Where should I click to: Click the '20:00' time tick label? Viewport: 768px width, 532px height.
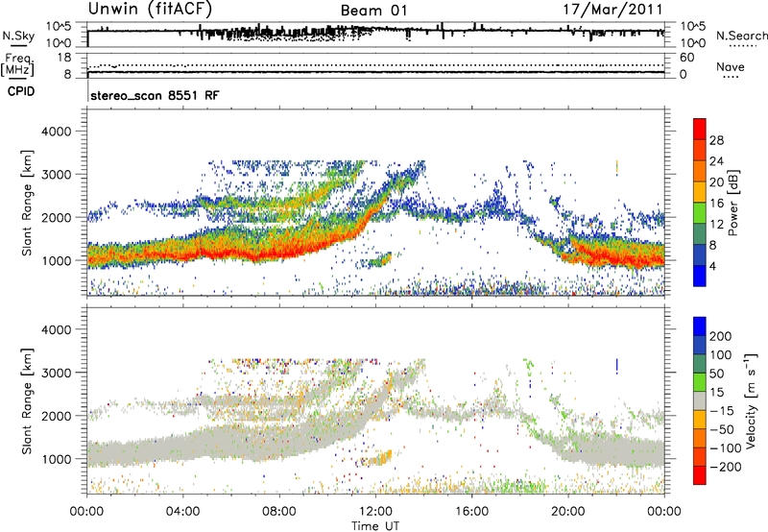[567, 512]
